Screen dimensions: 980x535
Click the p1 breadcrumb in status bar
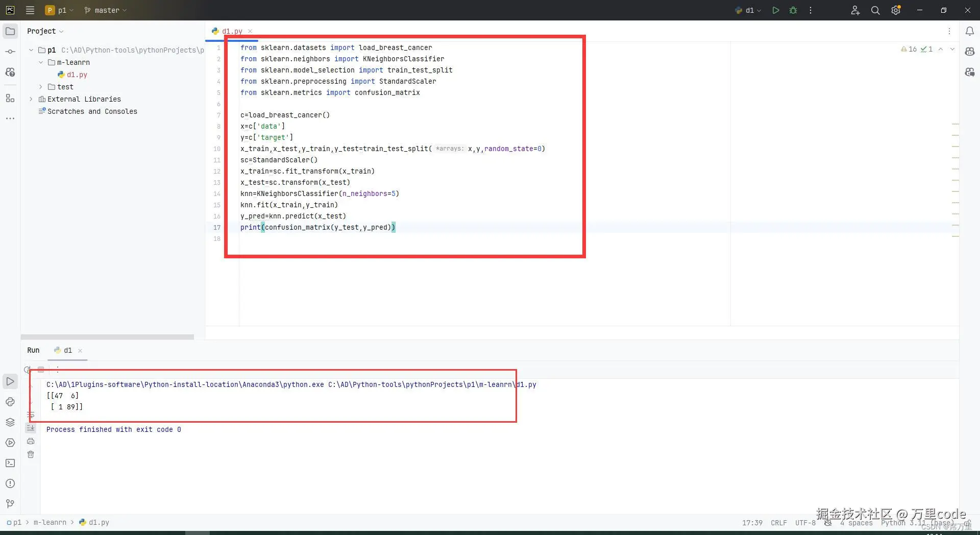click(14, 522)
